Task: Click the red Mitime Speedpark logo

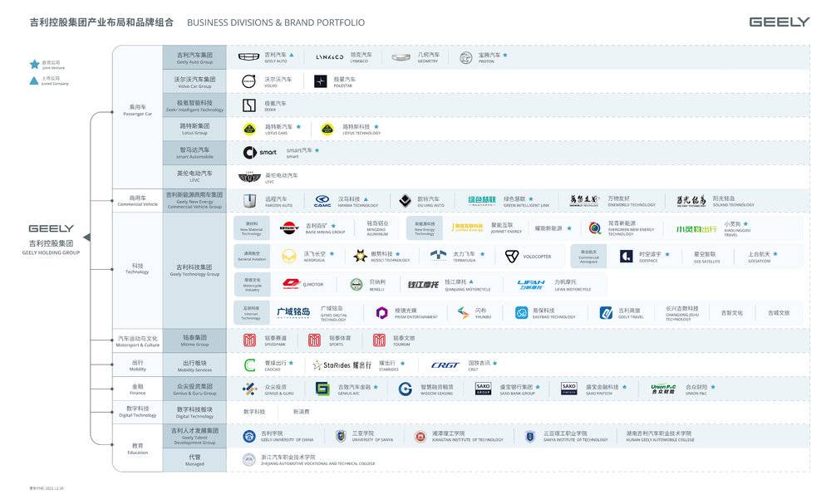Action: tap(249, 340)
